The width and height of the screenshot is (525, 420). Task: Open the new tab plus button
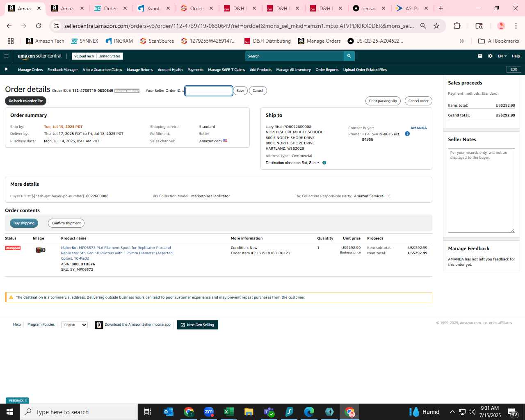click(x=441, y=8)
